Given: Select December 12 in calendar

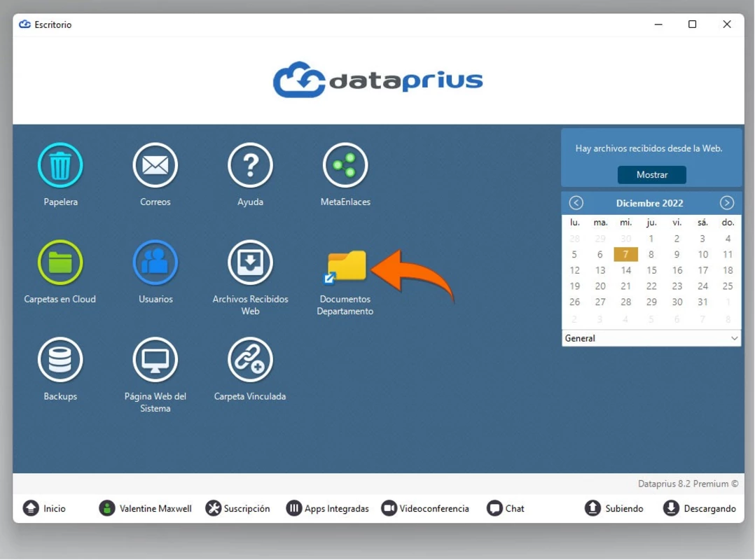Looking at the screenshot, I should point(574,270).
